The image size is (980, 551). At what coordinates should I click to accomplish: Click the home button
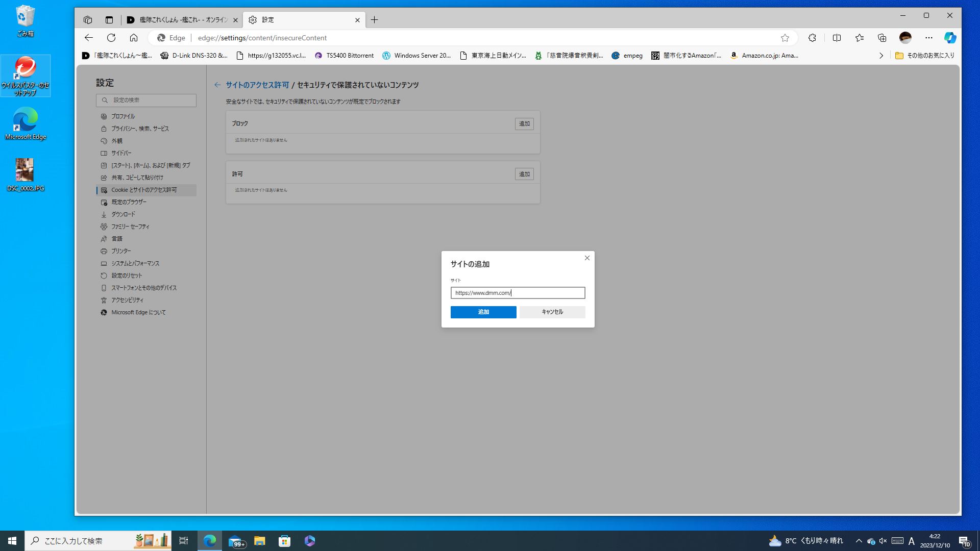click(x=134, y=38)
